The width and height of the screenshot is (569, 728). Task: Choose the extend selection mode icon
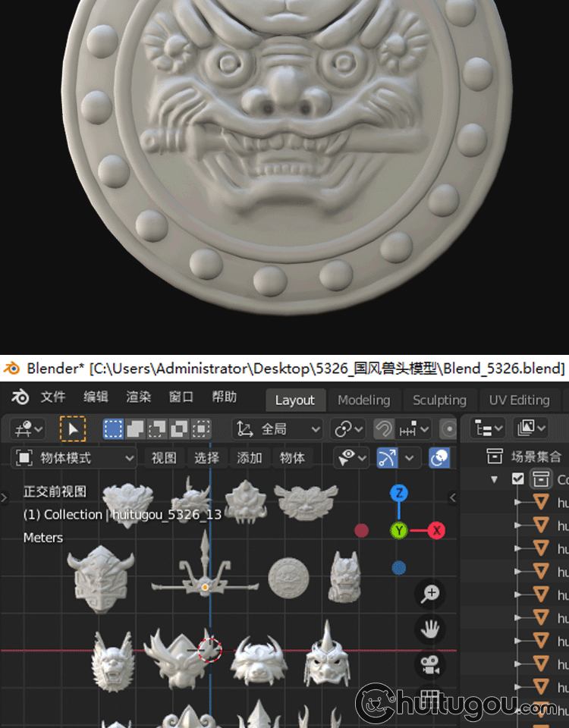(x=135, y=429)
